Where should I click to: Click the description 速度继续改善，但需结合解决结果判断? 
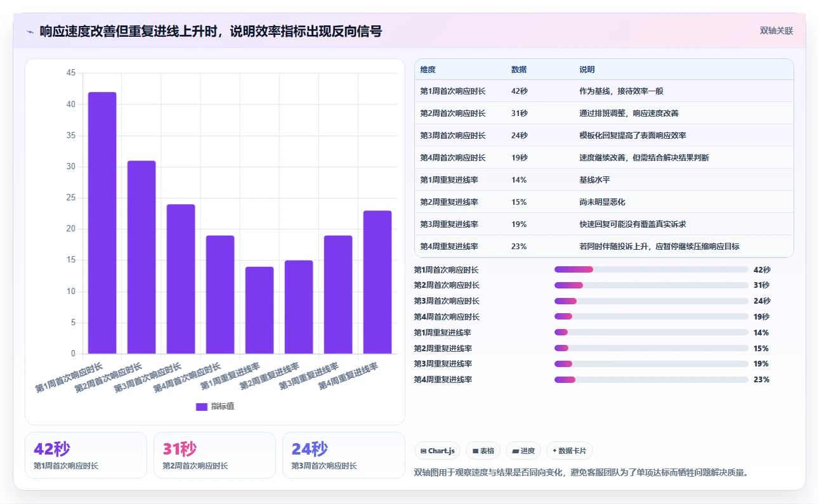(644, 158)
